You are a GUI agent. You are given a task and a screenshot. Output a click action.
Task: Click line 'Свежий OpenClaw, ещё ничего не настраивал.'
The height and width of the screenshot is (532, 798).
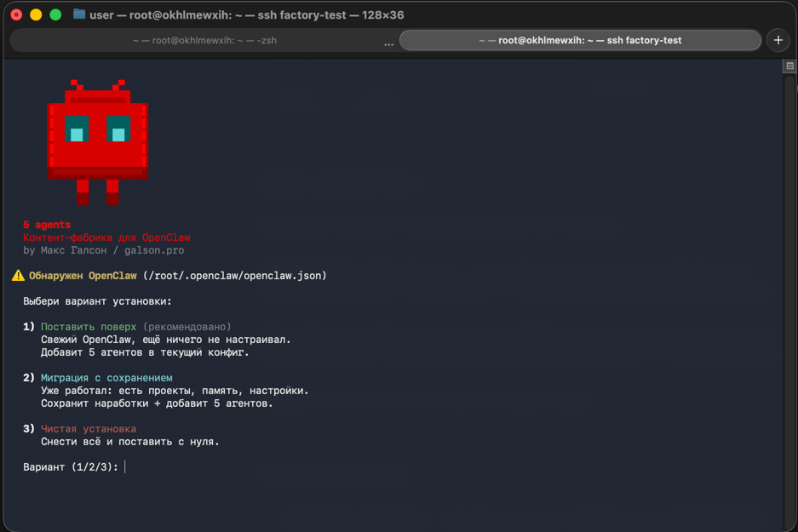(x=166, y=340)
